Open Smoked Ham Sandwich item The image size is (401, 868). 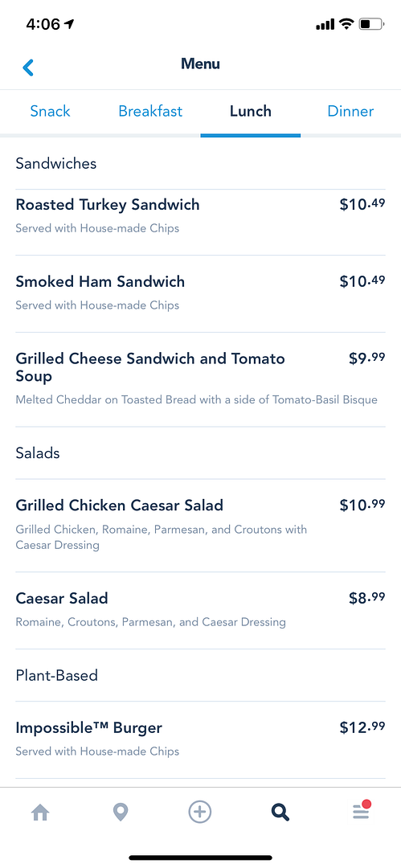point(201,293)
